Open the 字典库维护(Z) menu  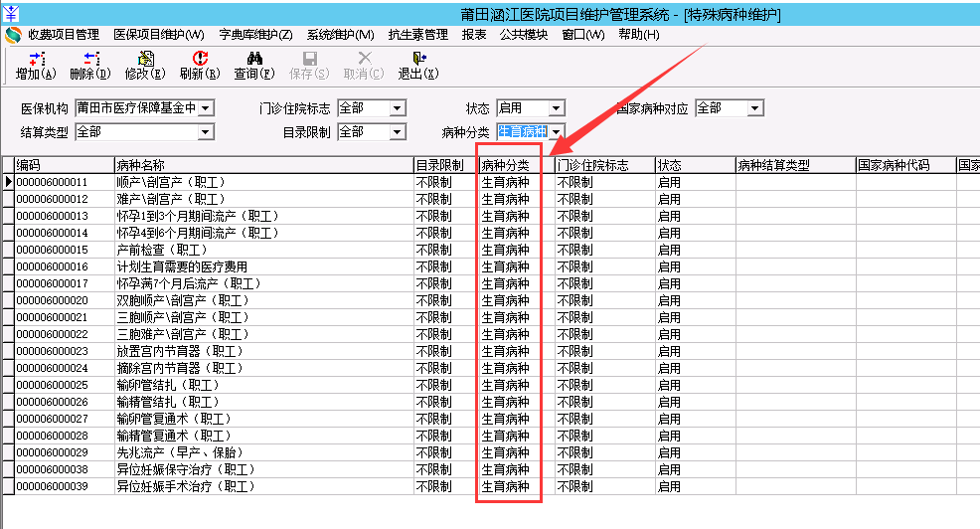point(255,35)
